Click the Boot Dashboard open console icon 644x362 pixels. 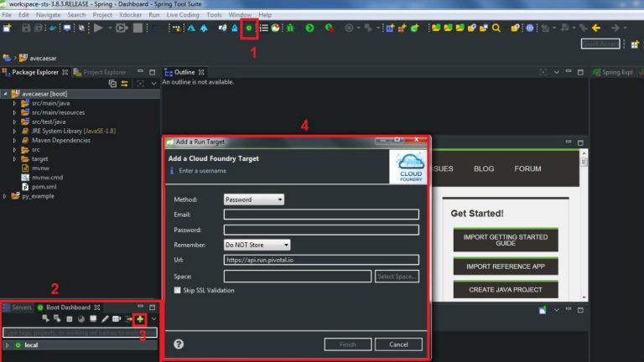[x=93, y=319]
